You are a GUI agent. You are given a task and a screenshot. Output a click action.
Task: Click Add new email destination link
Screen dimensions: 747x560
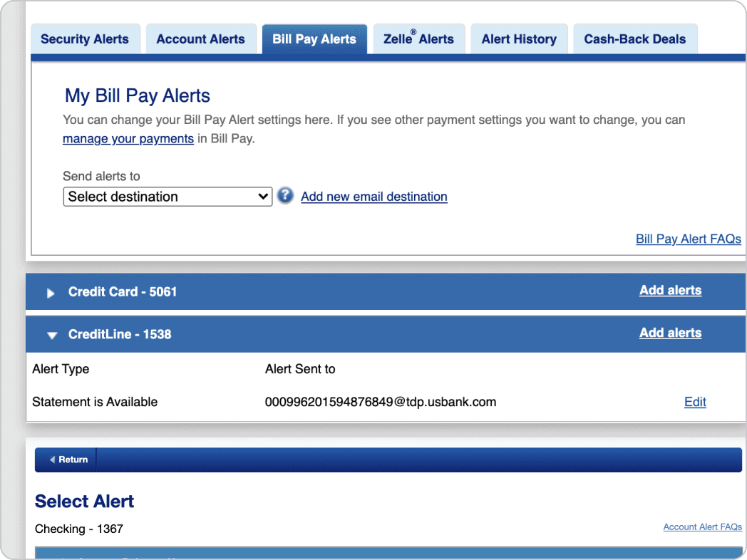click(374, 197)
